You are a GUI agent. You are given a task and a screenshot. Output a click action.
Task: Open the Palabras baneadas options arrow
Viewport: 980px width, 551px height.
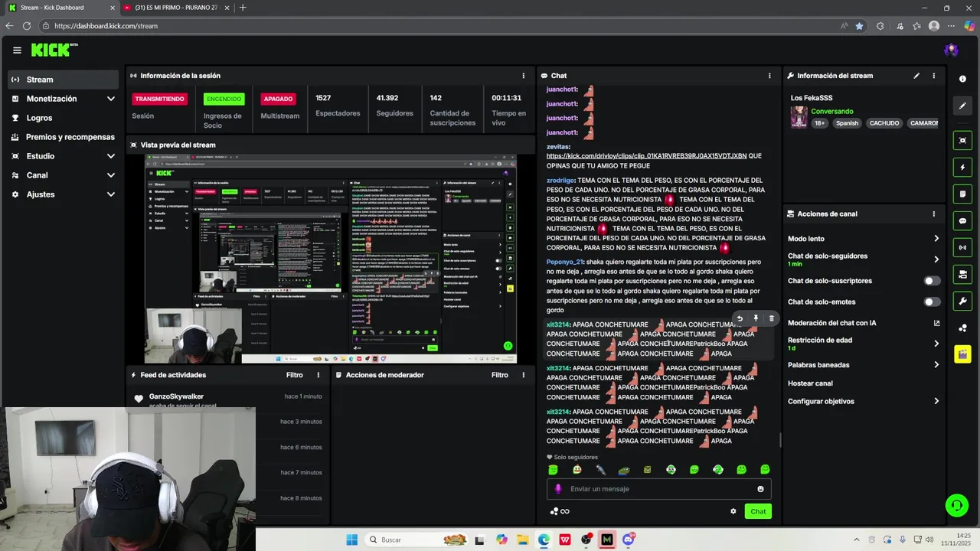tap(936, 365)
